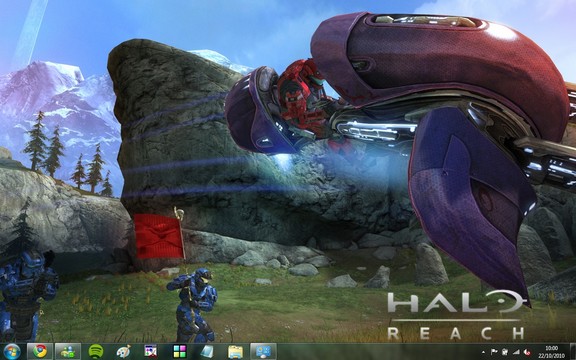Click the Show desktop strip
Image resolution: width=576 pixels, height=360 pixels.
point(573,352)
